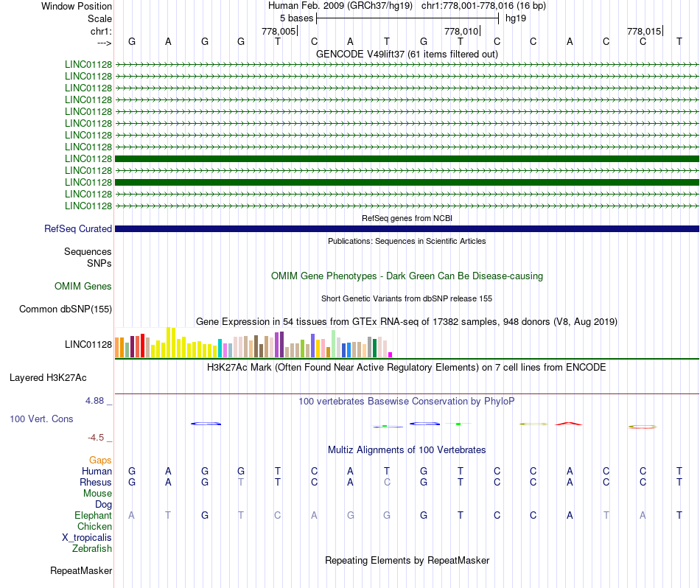Image resolution: width=700 pixels, height=588 pixels.
Task: Click the Elephant species alignment label
Action: [93, 516]
